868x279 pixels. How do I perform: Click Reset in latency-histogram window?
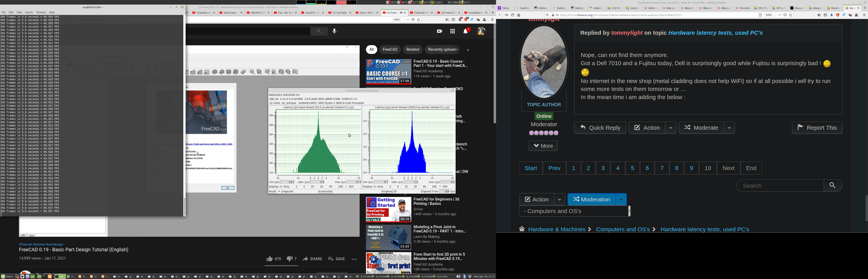tap(272, 191)
